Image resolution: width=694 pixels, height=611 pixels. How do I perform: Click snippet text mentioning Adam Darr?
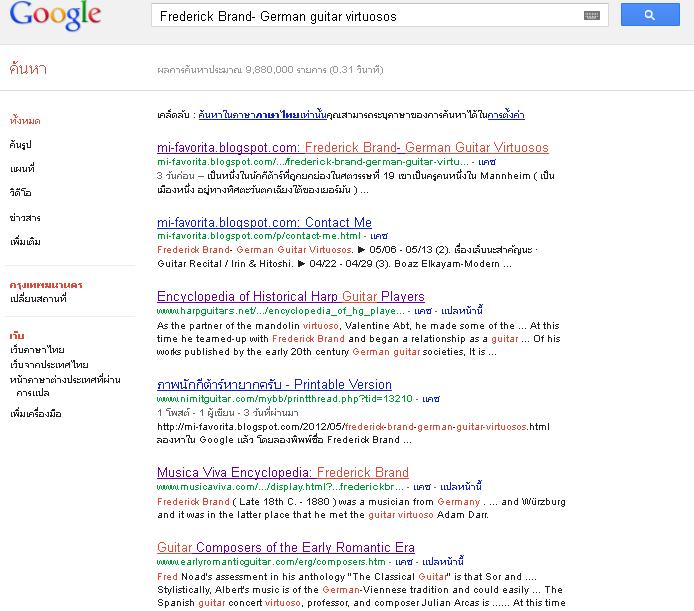[x=323, y=515]
